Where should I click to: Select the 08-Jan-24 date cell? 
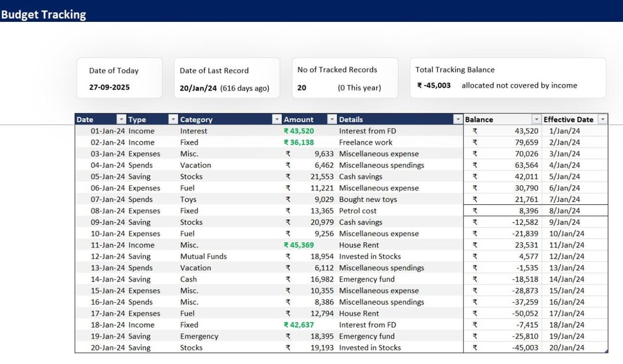tap(107, 211)
